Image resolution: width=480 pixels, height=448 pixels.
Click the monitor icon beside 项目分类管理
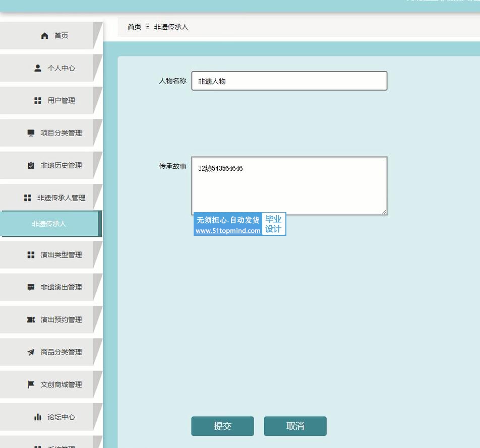[x=31, y=133]
